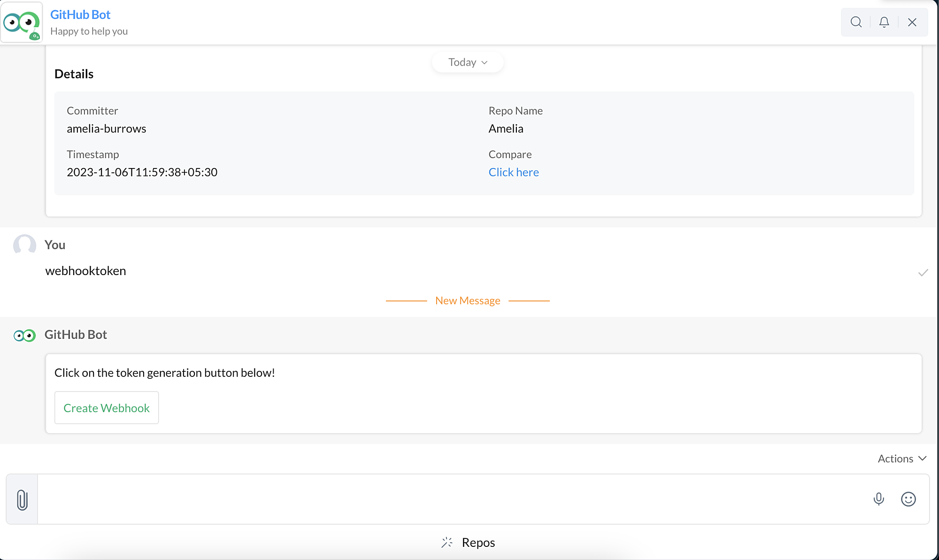939x560 pixels.
Task: Open the Repos tab at the bottom
Action: point(469,542)
